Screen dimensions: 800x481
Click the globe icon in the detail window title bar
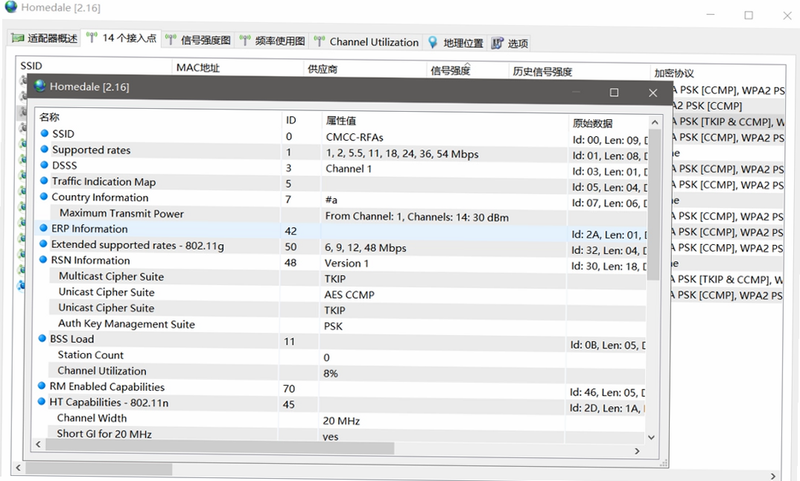point(40,86)
